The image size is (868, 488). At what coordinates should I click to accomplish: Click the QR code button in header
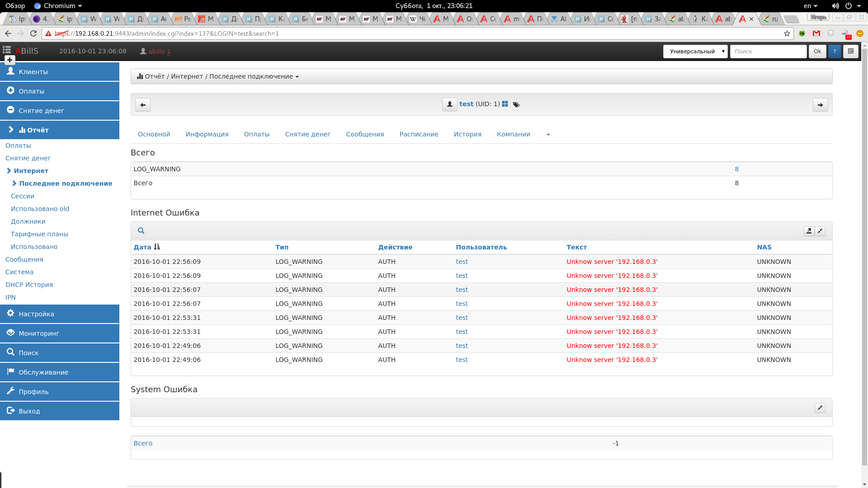coord(850,52)
